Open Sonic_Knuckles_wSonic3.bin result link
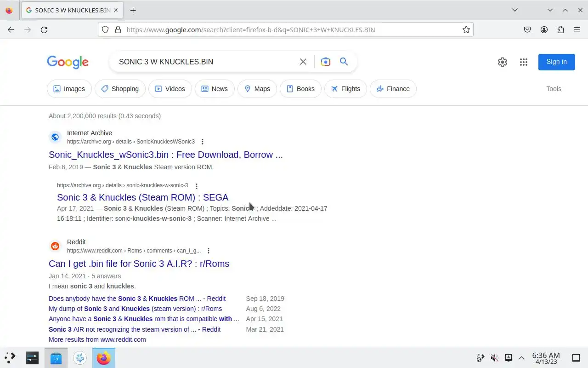Image resolution: width=588 pixels, height=368 pixels. click(x=166, y=155)
